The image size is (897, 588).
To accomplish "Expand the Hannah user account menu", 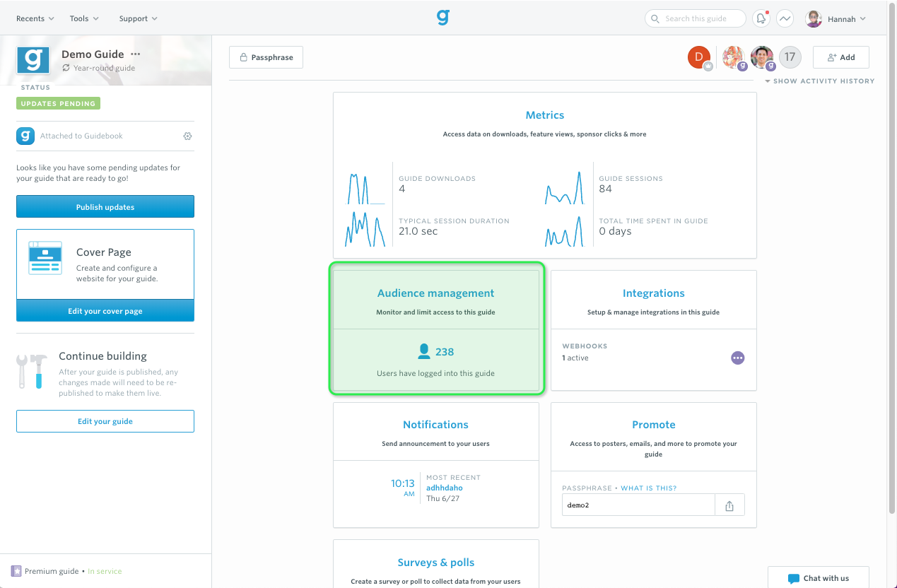I will pos(836,19).
